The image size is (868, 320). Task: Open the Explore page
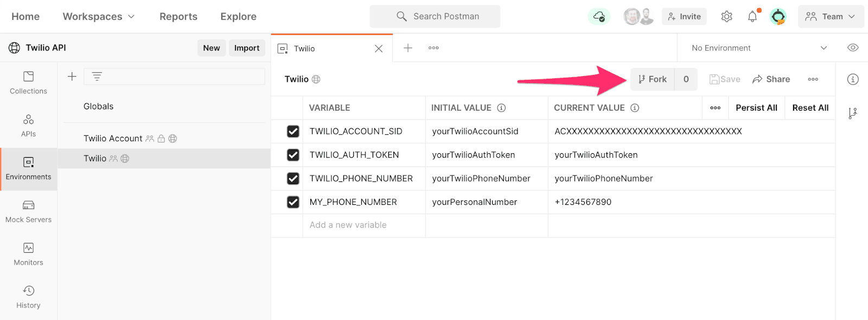pyautogui.click(x=238, y=16)
